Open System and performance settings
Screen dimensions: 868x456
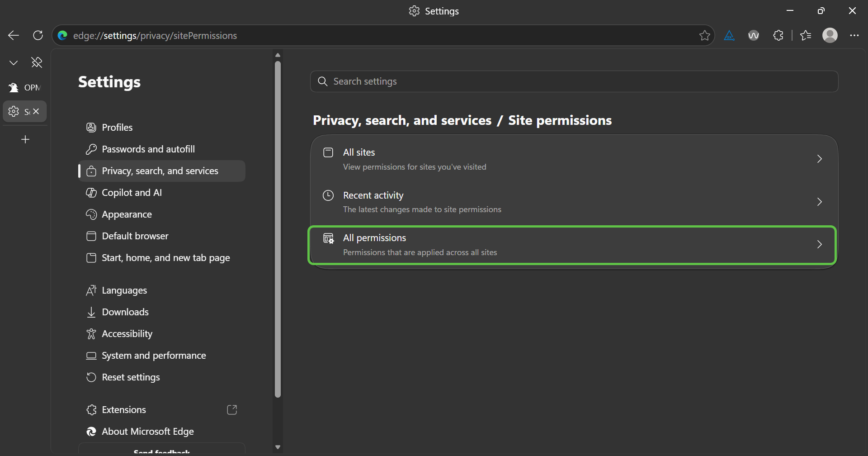[x=162, y=356]
